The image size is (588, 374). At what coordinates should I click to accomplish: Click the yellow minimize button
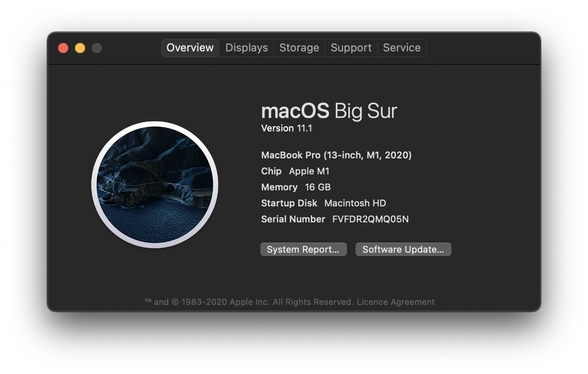pyautogui.click(x=80, y=48)
